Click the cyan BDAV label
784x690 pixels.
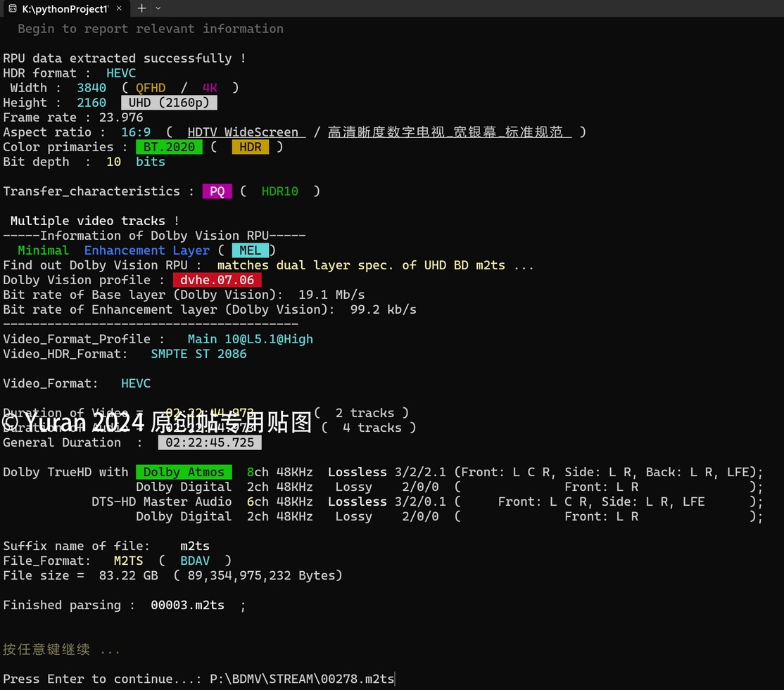pos(194,561)
